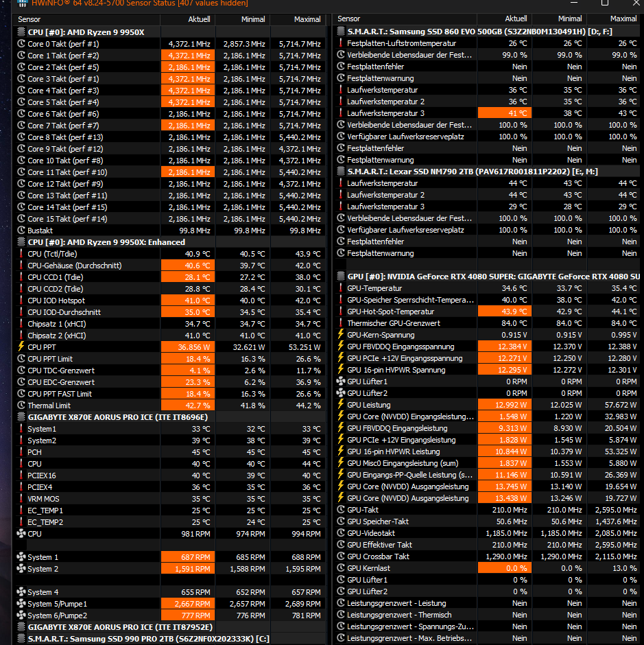Click clock icon beside Core 15 Takt
Screen dimensions: 644x645
[x=21, y=219]
